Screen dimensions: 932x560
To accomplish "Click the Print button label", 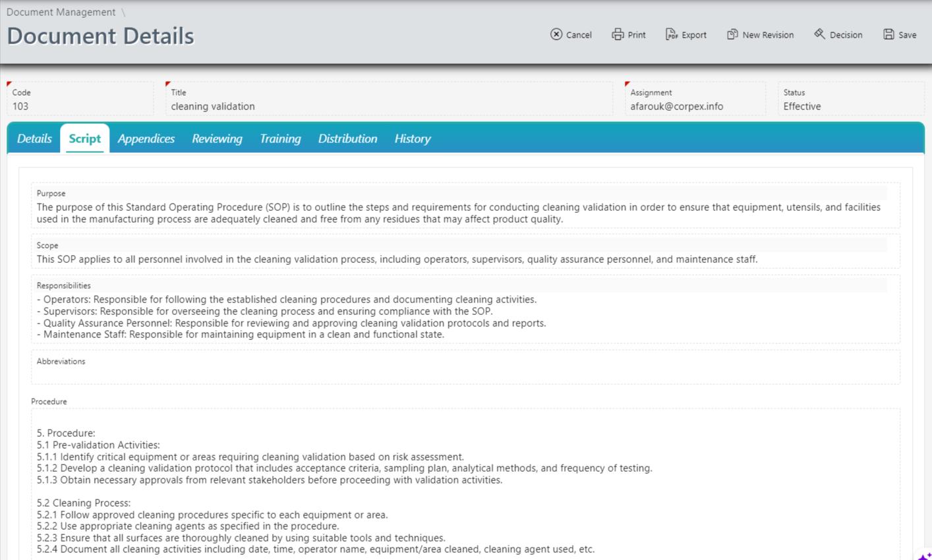I will 637,35.
